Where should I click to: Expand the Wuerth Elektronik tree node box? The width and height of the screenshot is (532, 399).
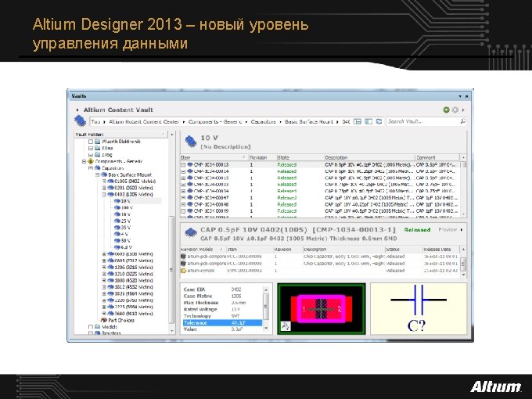(91, 142)
